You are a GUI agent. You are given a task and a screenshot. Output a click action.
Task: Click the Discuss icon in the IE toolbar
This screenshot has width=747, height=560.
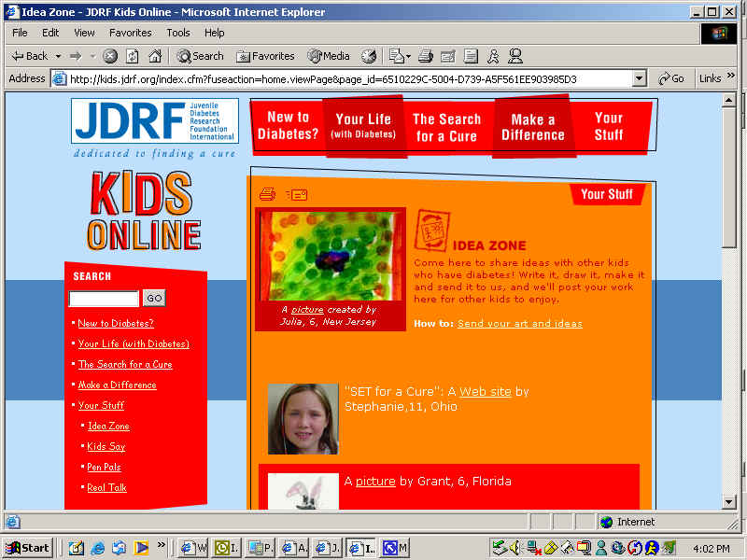(x=471, y=56)
